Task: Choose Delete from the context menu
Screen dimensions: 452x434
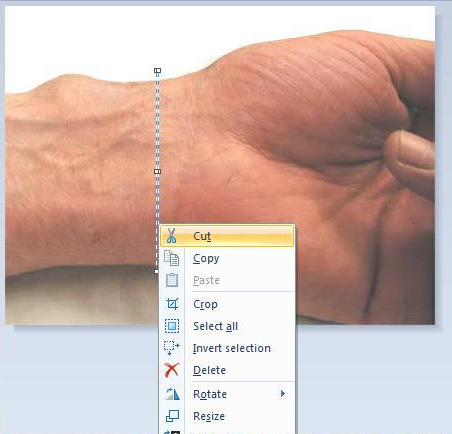Action: 227,370
